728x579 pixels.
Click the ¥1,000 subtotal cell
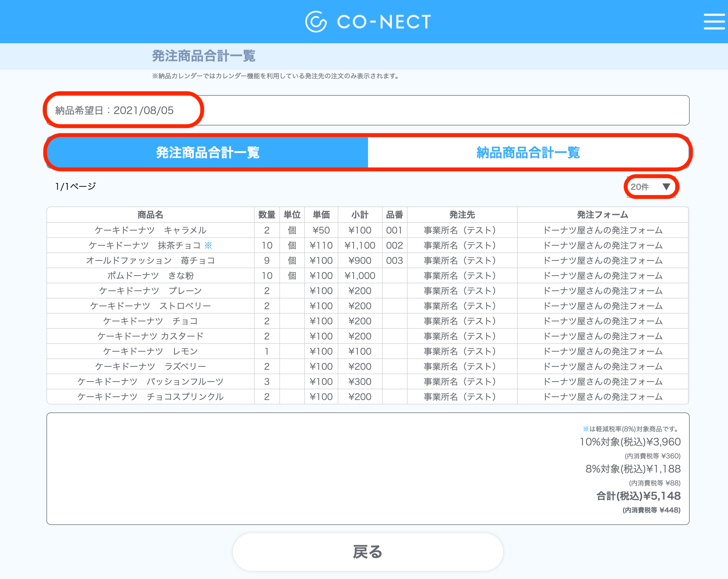[x=360, y=276]
